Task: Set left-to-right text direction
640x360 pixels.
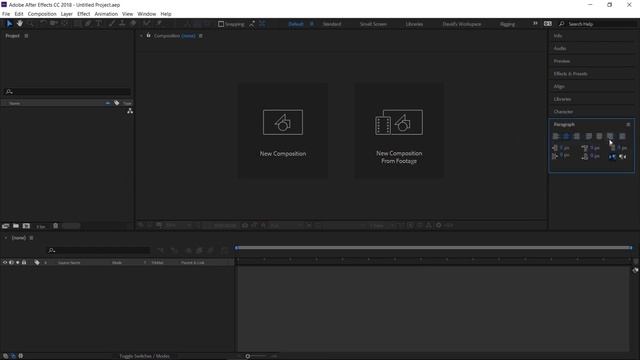Action: [x=612, y=157]
